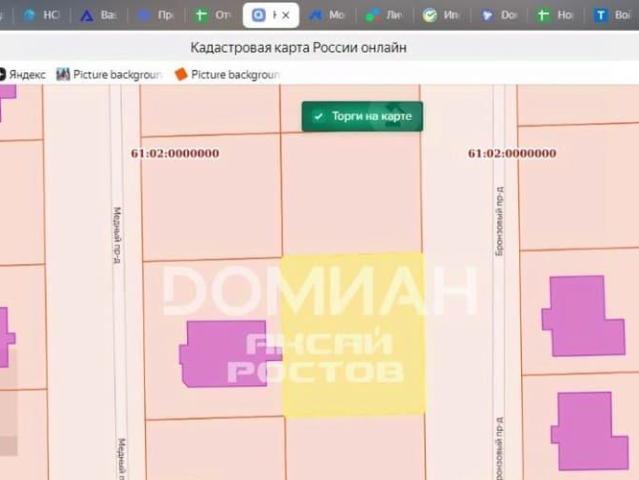Open the orange-icon "Picture backgroun" bookmark

(227, 75)
